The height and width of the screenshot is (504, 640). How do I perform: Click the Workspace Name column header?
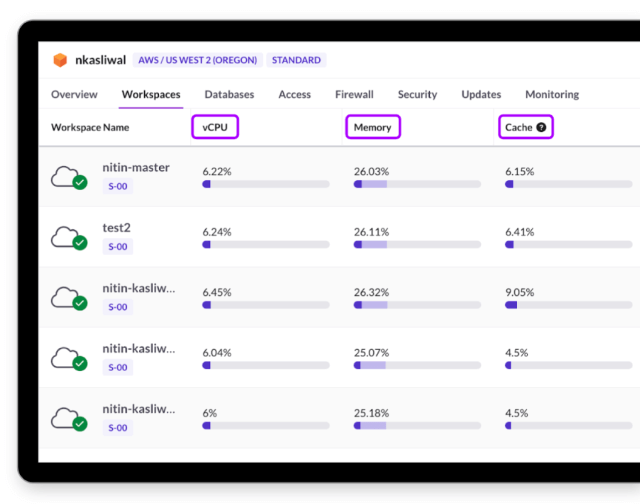point(90,127)
